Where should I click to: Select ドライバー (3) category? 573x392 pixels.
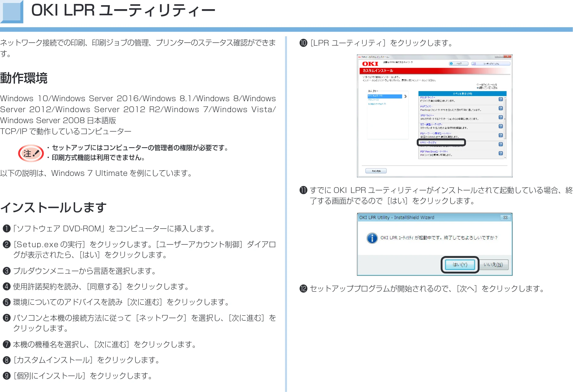point(373,100)
